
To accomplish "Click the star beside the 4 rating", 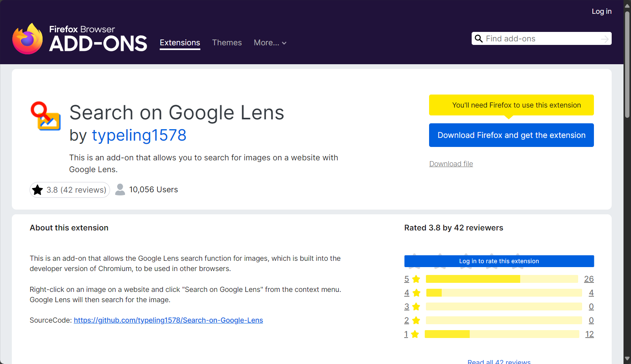I will (416, 293).
